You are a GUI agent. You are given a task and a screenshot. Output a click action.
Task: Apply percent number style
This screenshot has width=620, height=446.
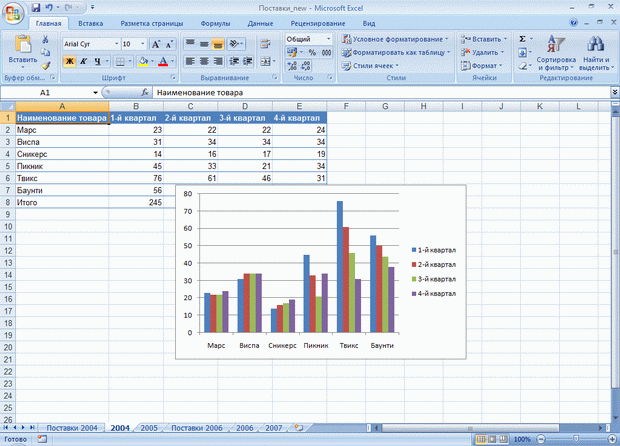(312, 53)
